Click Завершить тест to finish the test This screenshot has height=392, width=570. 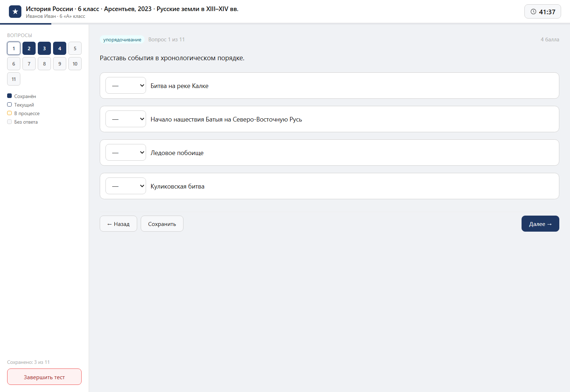click(x=44, y=377)
